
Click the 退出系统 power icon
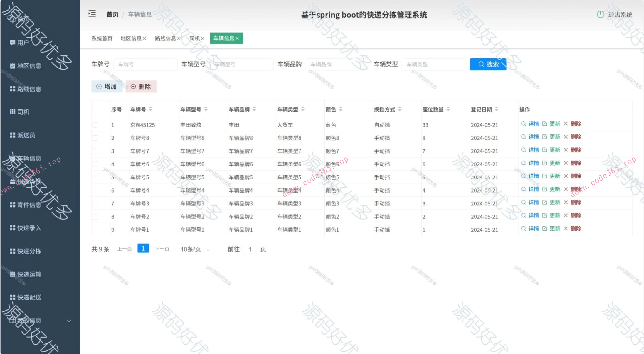coord(600,14)
